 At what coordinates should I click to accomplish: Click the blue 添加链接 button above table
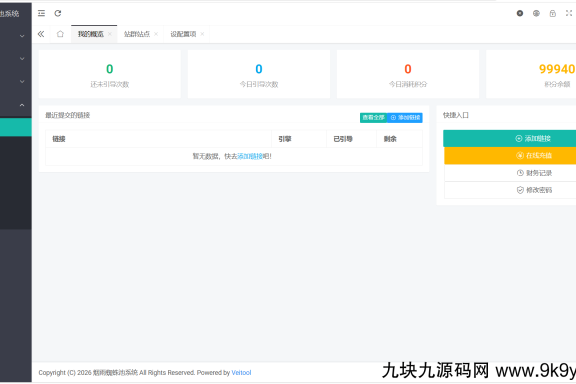[405, 118]
